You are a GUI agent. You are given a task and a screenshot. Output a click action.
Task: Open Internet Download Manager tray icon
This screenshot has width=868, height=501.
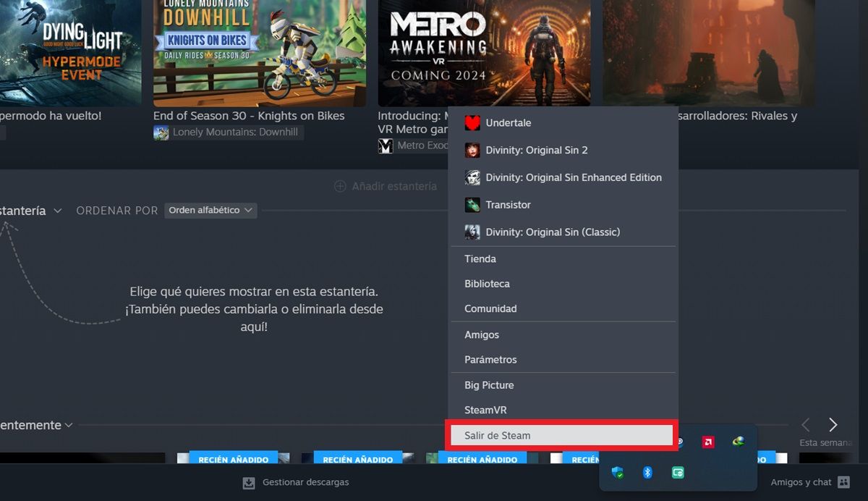[x=738, y=442]
